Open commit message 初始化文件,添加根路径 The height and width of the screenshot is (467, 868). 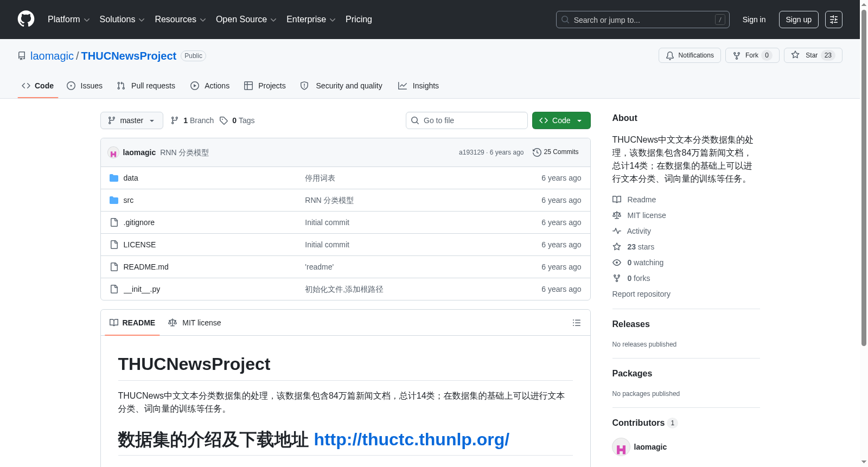point(344,289)
